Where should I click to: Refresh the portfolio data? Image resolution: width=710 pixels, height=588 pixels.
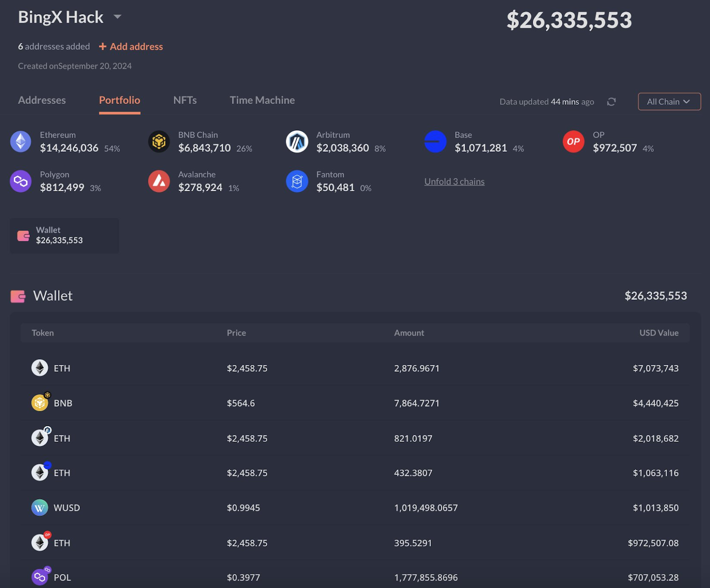611,102
